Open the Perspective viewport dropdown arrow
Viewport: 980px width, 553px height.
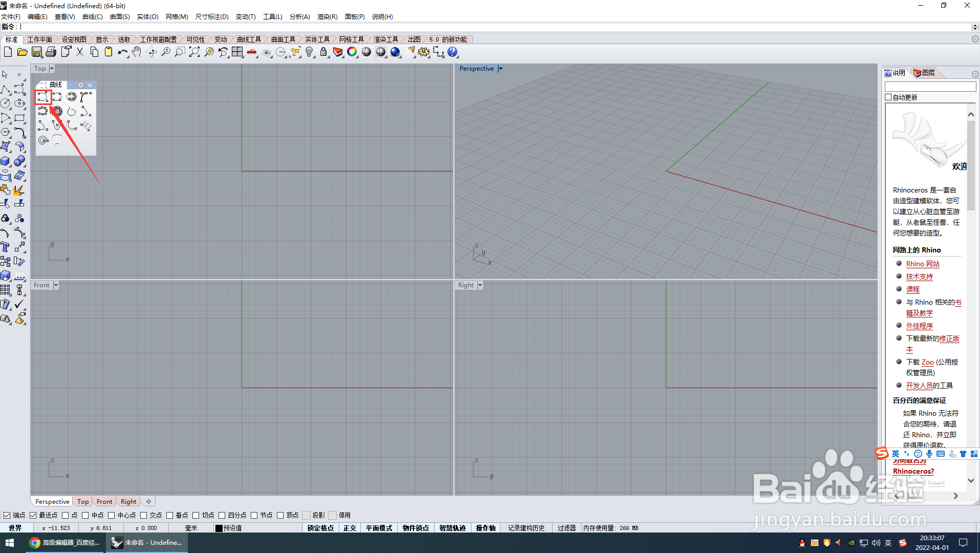tap(500, 69)
